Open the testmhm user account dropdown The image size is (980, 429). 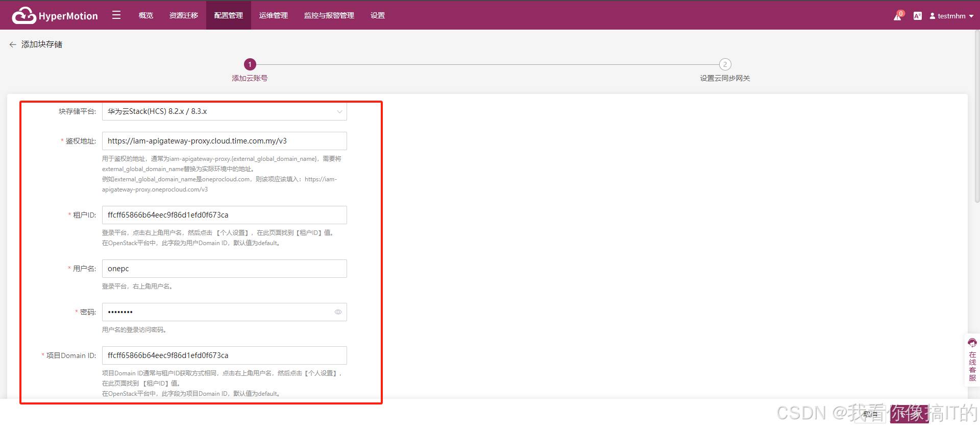coord(951,16)
